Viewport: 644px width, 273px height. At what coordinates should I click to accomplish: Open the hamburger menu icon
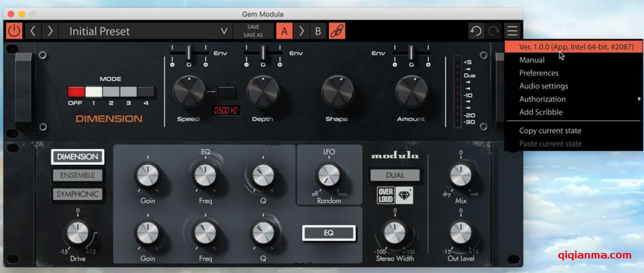click(512, 31)
